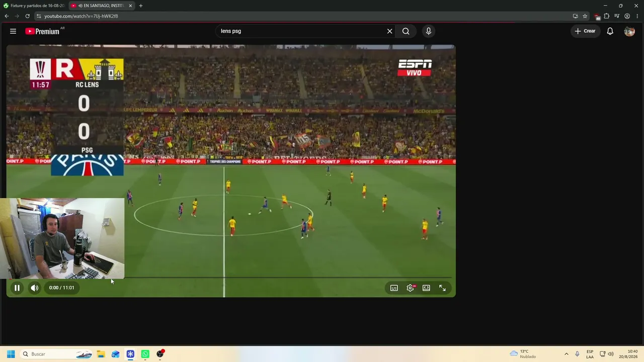
Task: Pause the video playback
Action: click(x=17, y=288)
